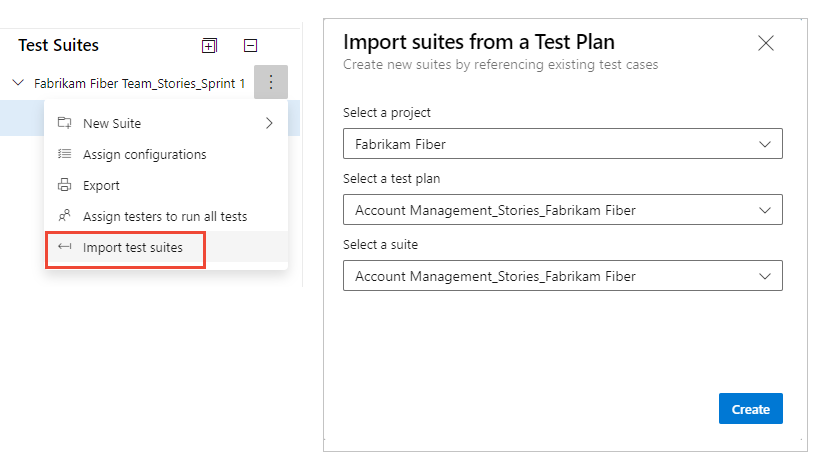Viewport: 820px width, 472px height.
Task: Click the list icon beside Assign configurations
Action: point(65,154)
